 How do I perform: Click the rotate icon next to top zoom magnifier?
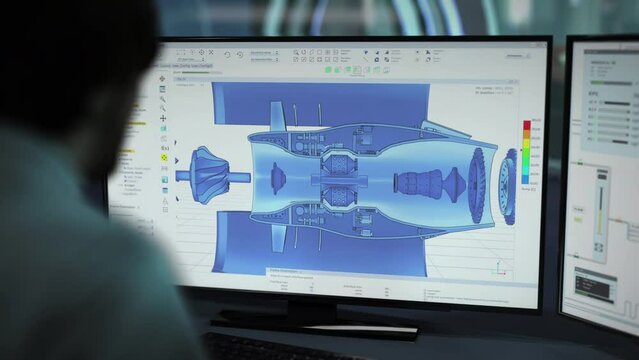[304, 52]
